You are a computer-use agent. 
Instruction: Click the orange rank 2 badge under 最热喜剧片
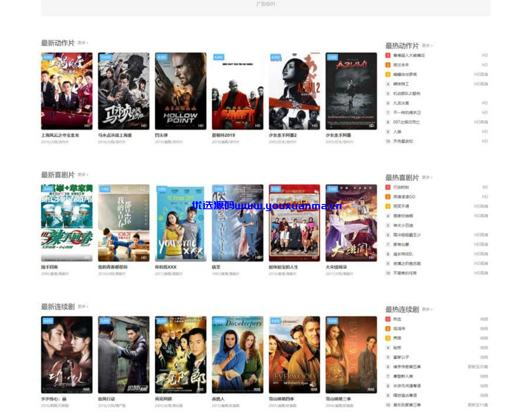pyautogui.click(x=388, y=197)
